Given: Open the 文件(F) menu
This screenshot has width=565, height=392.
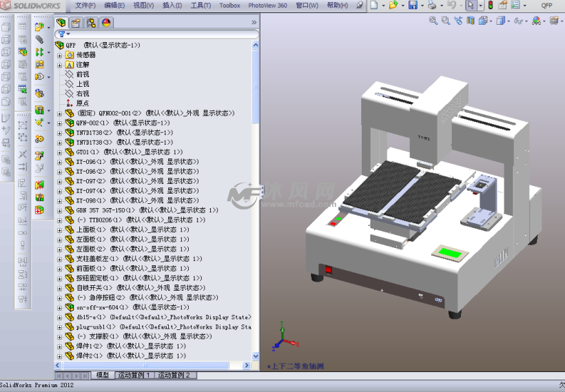Looking at the screenshot, I should tap(85, 6).
